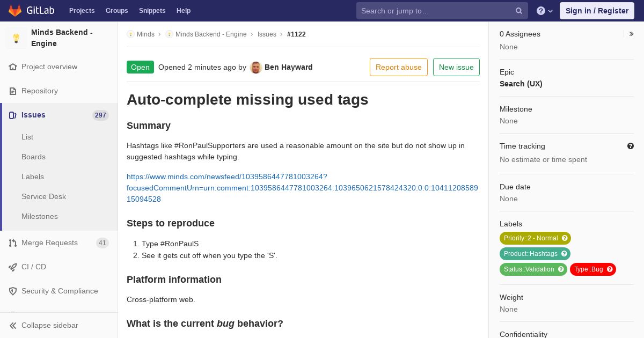Viewport: 644px width, 338px height.
Task: Open the minds.com newsfeed link
Action: [302, 188]
